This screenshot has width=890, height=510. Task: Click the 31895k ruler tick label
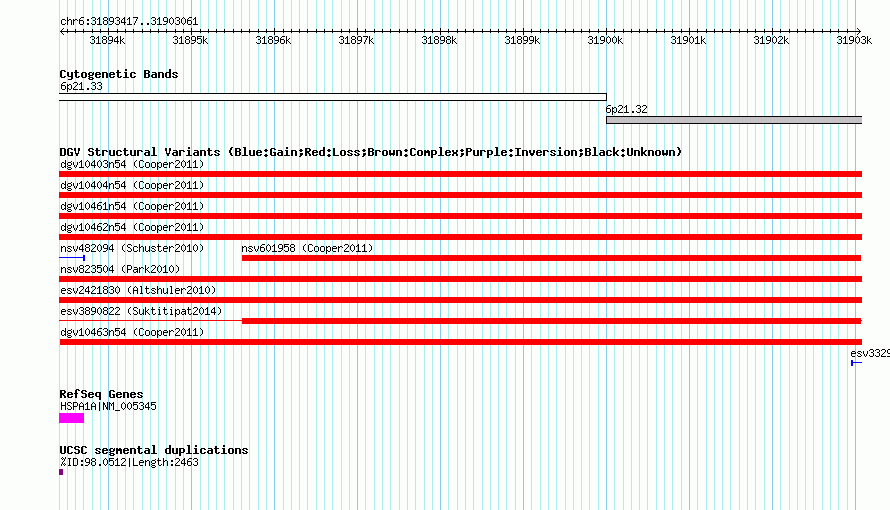click(x=190, y=40)
